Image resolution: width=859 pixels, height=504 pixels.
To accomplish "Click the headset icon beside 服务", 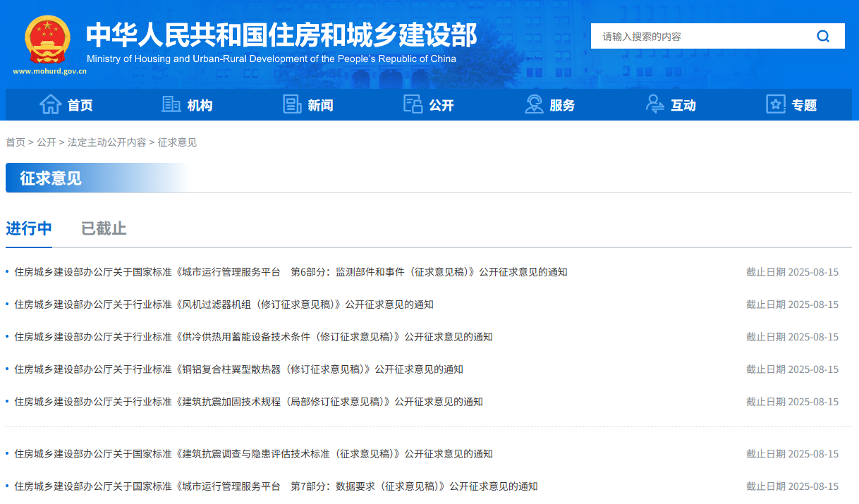I will click(x=534, y=104).
